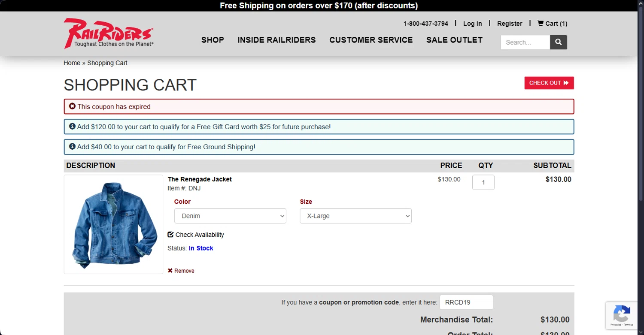Image resolution: width=644 pixels, height=335 pixels.
Task: Click the SUBTOTAL column header
Action: coord(552,166)
